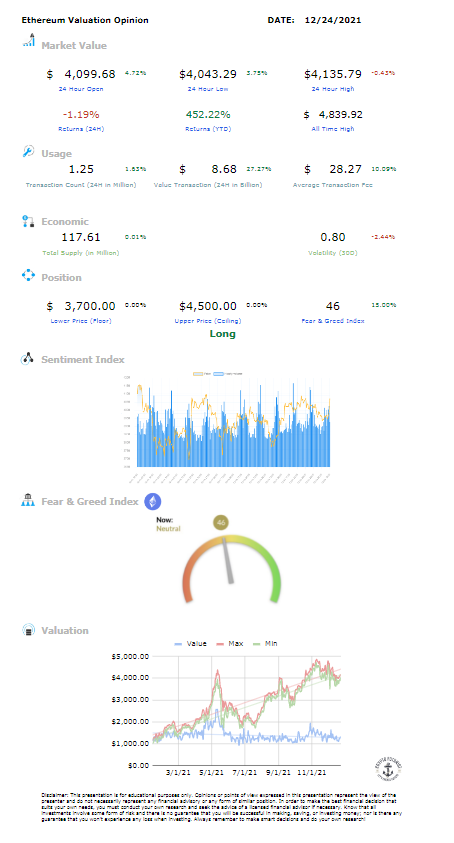Click the Long position indicator
Image resolution: width=454 pixels, height=843 pixels.
(x=222, y=334)
